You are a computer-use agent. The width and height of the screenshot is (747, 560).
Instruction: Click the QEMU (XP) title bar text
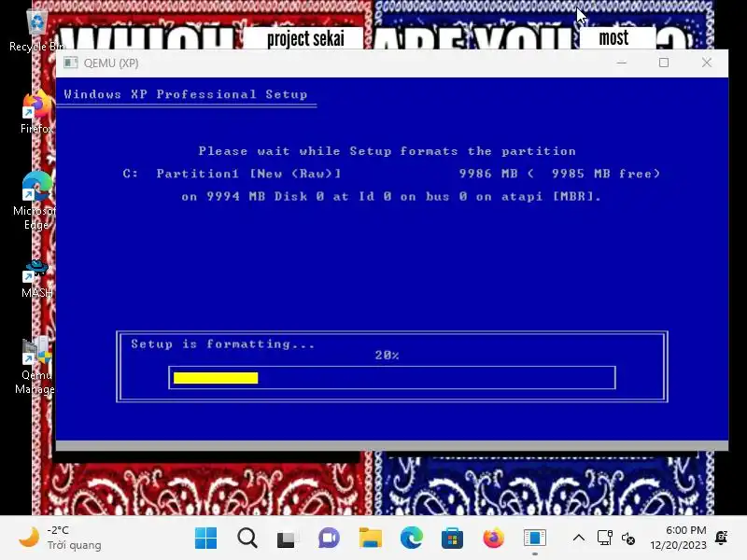(111, 63)
